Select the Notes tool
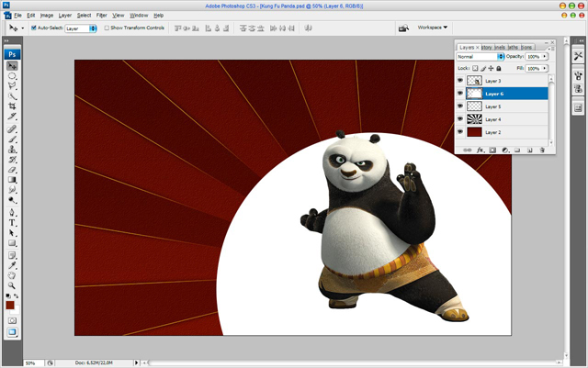 pos(12,255)
